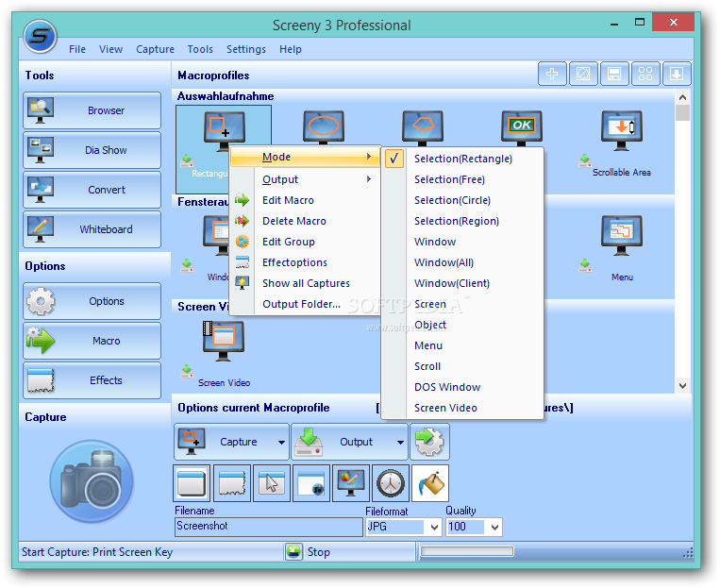This screenshot has width=720, height=588.
Task: Open the Whiteboard tool
Action: [x=92, y=228]
